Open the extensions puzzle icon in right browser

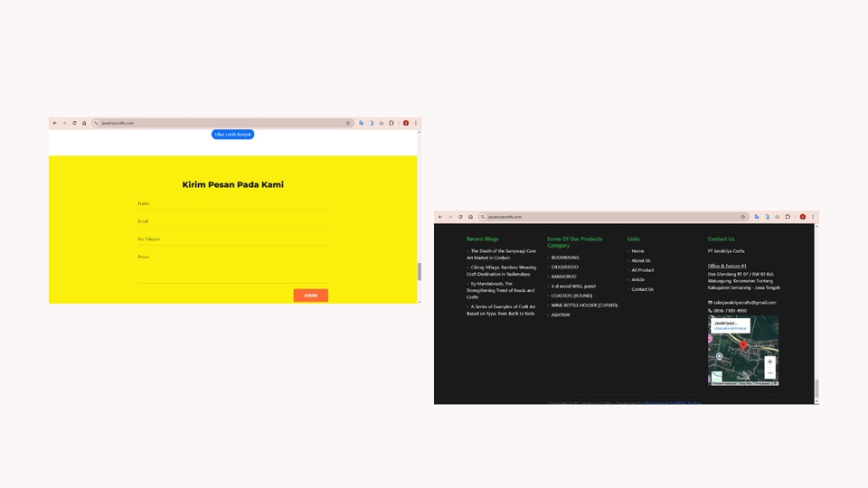click(788, 217)
